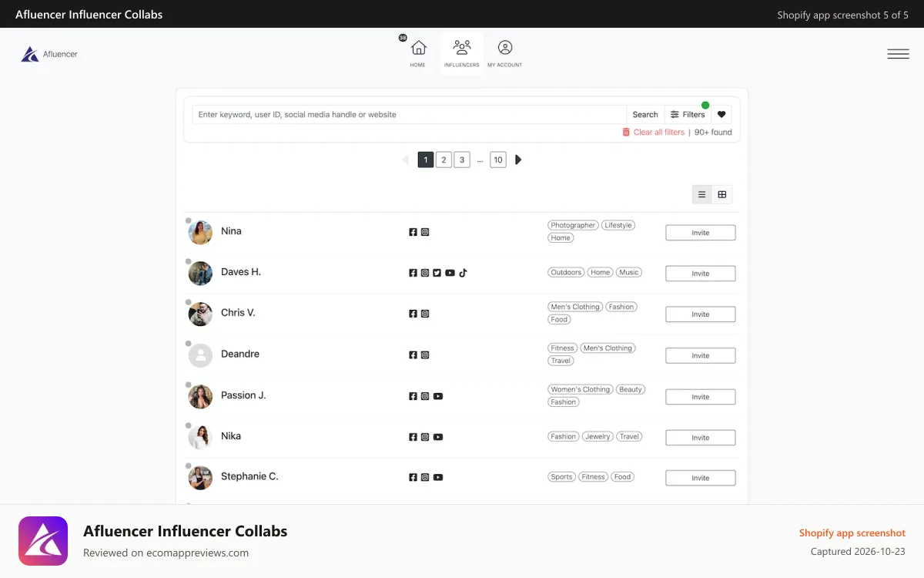Open Nika's Instagram icon

[425, 437]
